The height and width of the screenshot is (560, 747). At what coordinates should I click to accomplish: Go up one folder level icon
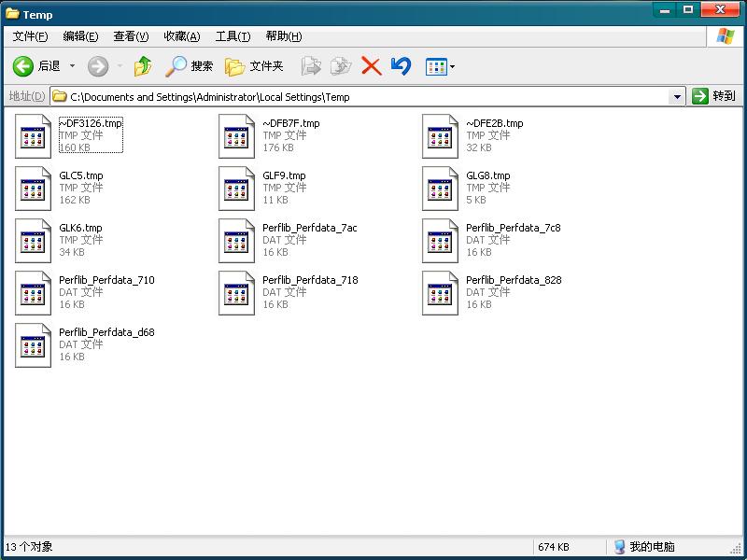[143, 66]
